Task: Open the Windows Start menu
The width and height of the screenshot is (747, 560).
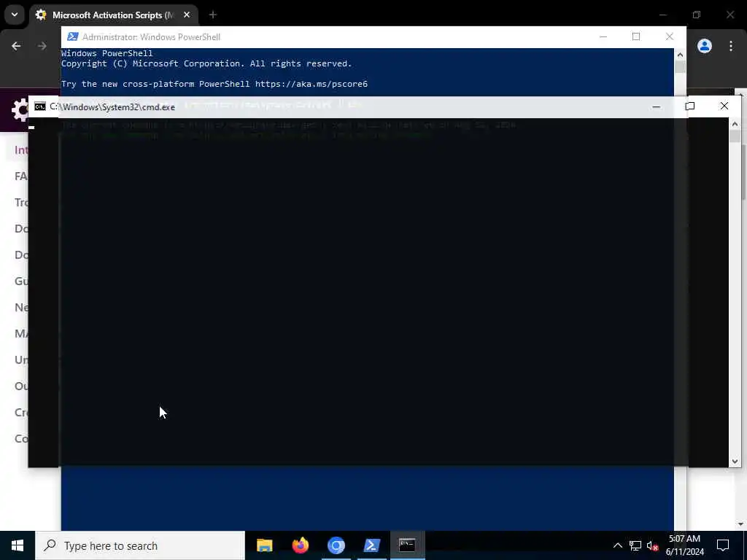Action: coord(18,545)
